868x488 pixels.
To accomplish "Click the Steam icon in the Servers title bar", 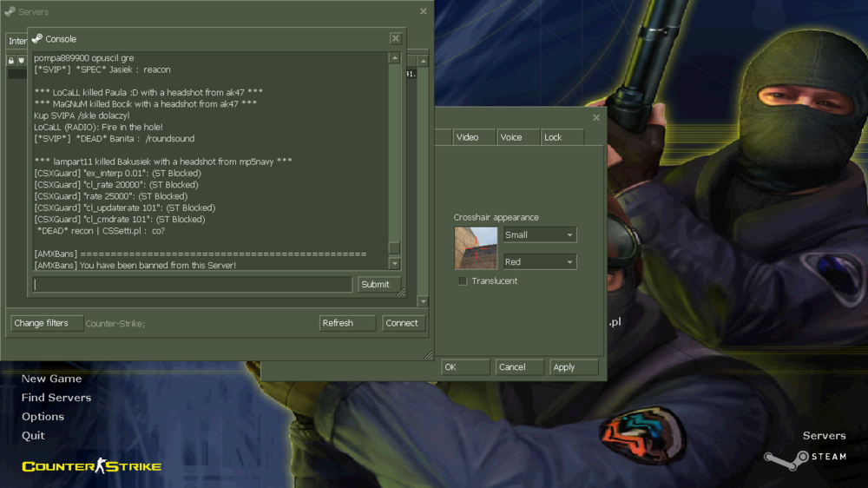I will [x=10, y=11].
